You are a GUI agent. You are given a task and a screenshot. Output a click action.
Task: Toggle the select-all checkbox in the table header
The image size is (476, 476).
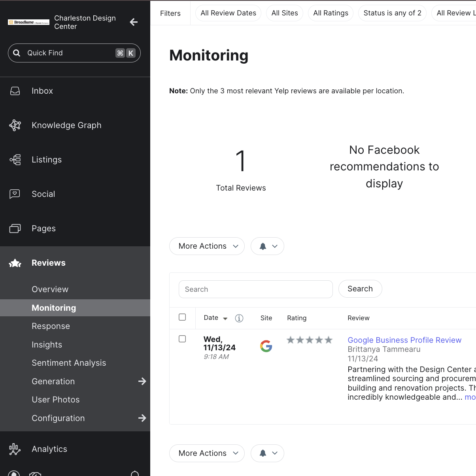[x=182, y=317]
